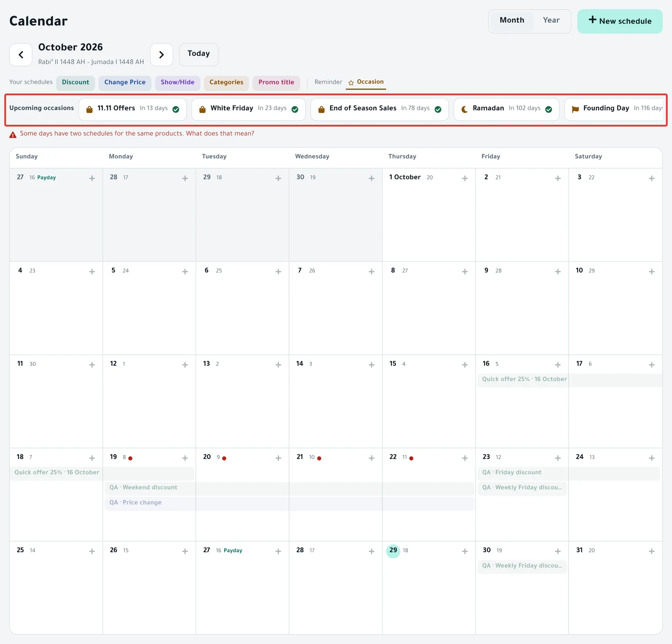This screenshot has width=672, height=644.
Task: Click 11.11 Offers shopping bag icon
Action: pyautogui.click(x=89, y=109)
